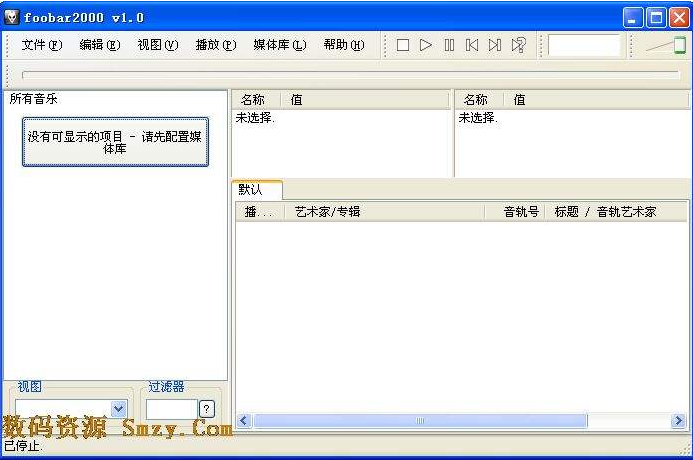Screen dimensions: 693x460
Task: Click the 过滤器 text input field
Action: click(x=171, y=409)
